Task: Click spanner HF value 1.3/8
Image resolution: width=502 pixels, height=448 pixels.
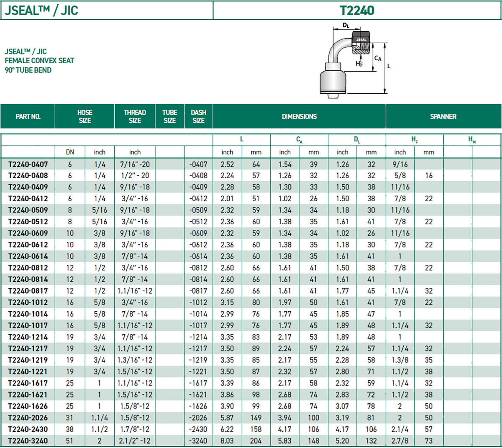Action: (400, 360)
